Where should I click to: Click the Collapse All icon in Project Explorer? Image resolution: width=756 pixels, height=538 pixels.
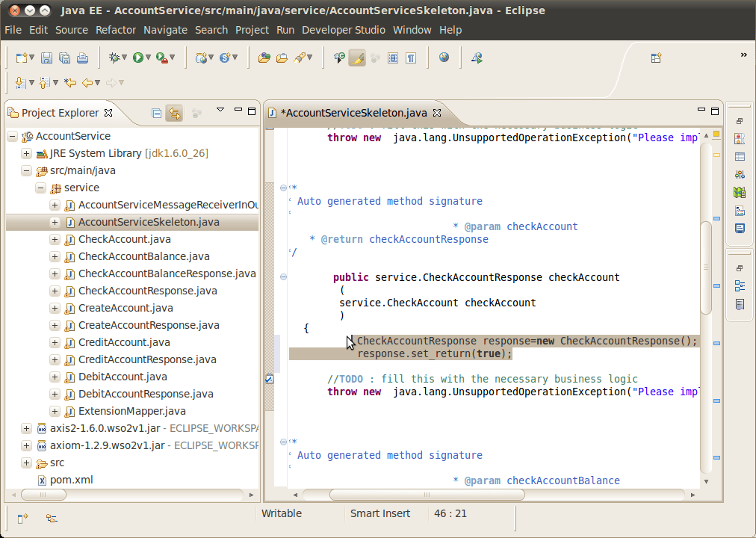tap(156, 113)
